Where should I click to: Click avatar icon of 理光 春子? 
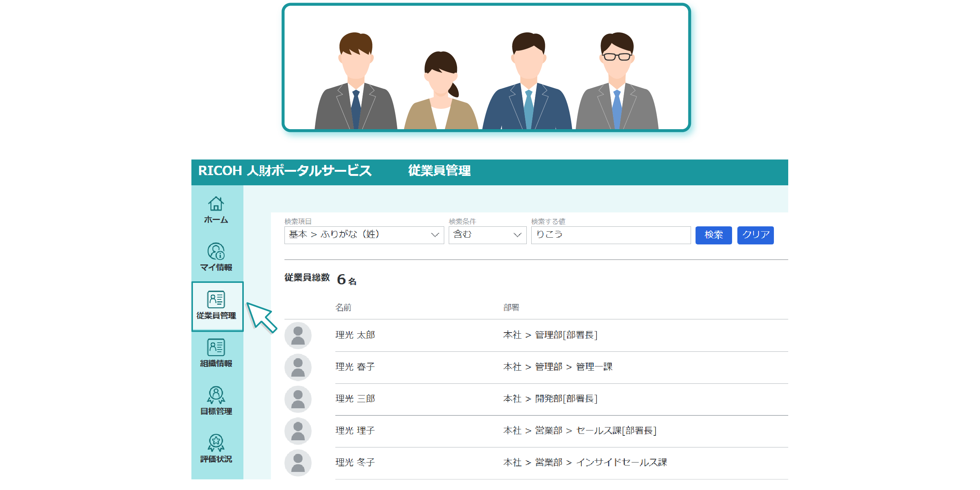(x=298, y=368)
